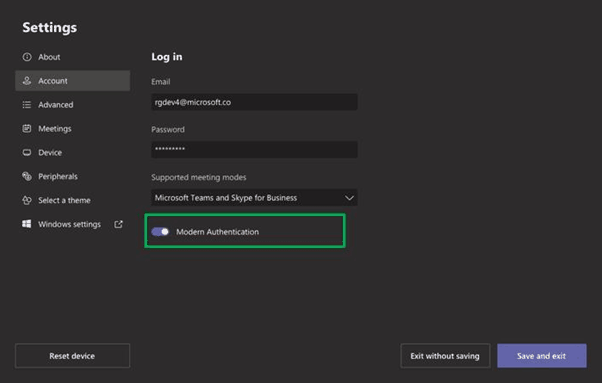The height and width of the screenshot is (383, 602).
Task: Open Microsoft Teams and Skype for Business dropdown
Action: point(254,198)
